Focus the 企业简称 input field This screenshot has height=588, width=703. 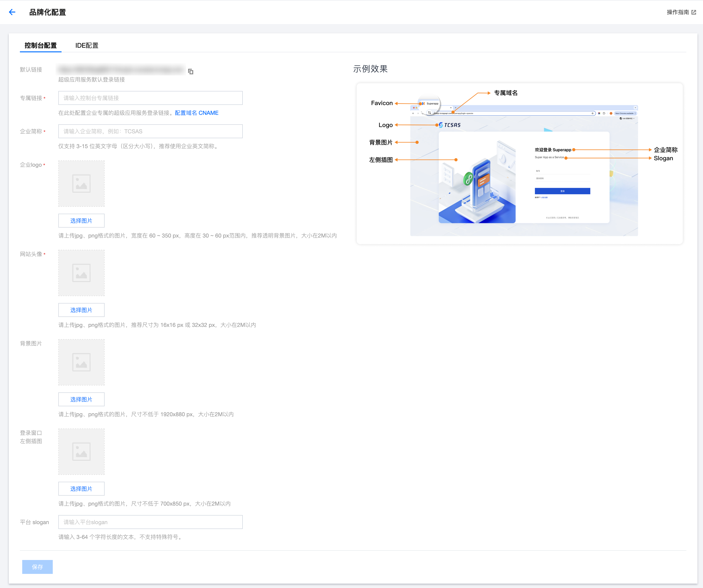150,131
